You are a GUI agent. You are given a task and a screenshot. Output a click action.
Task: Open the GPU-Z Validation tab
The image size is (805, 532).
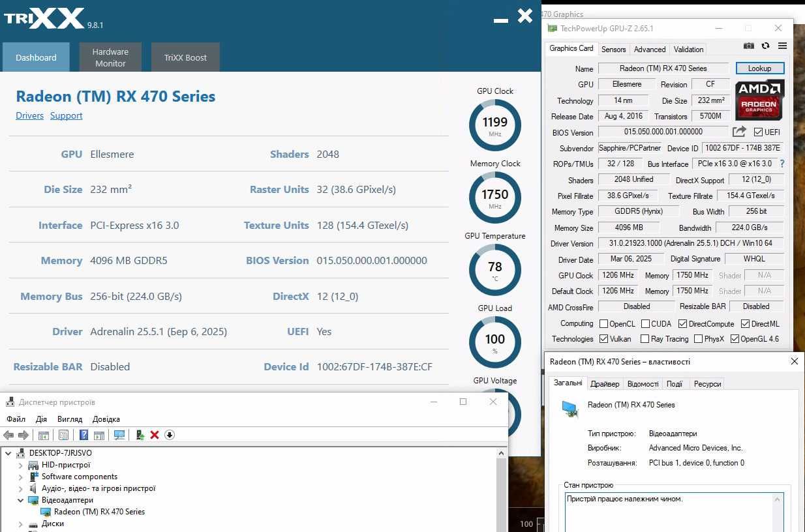(688, 50)
